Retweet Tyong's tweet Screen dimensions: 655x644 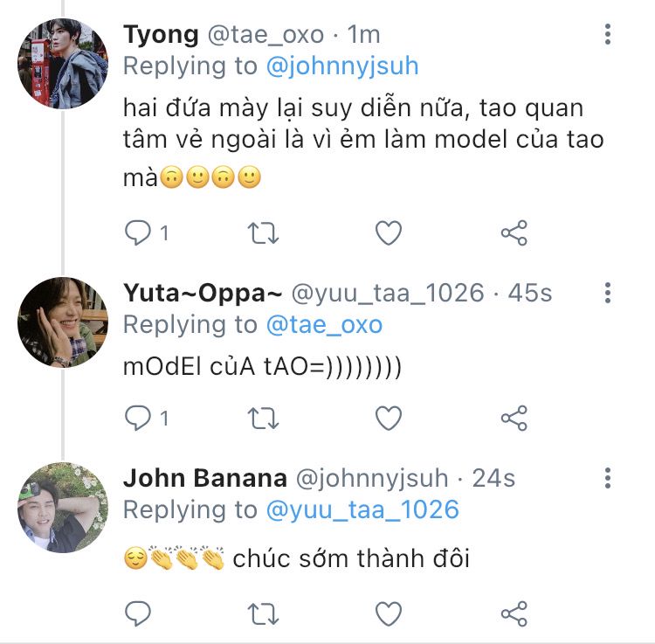click(x=264, y=232)
